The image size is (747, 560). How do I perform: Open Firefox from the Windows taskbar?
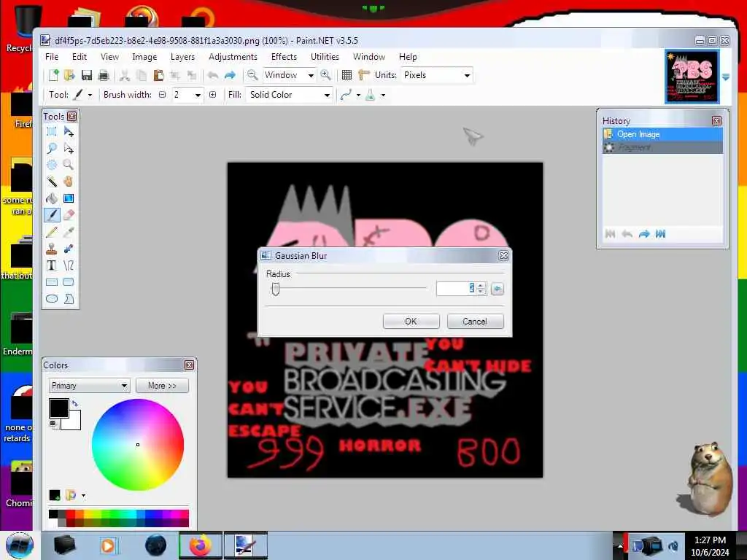point(201,545)
